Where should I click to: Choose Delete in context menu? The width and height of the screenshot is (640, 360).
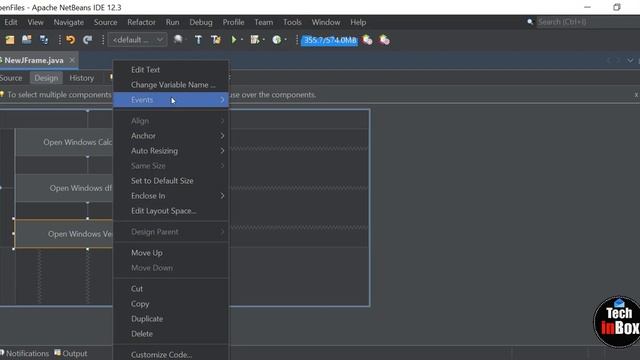pyautogui.click(x=171, y=333)
